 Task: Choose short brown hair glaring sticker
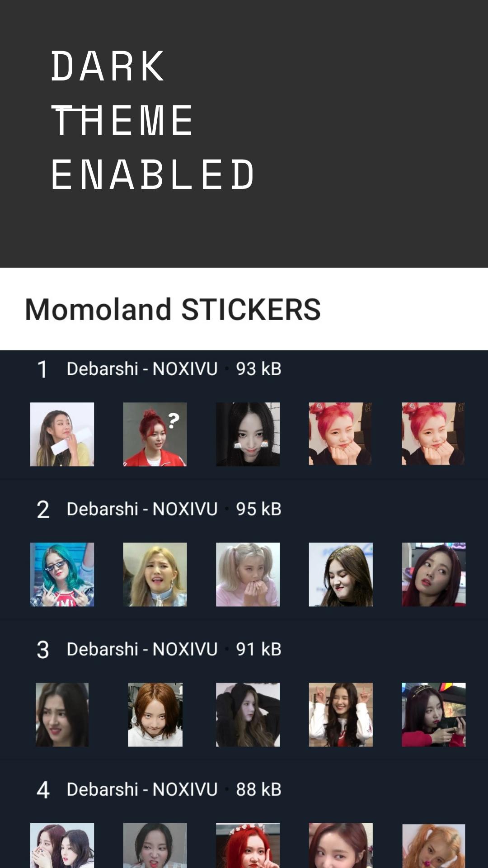tap(155, 715)
